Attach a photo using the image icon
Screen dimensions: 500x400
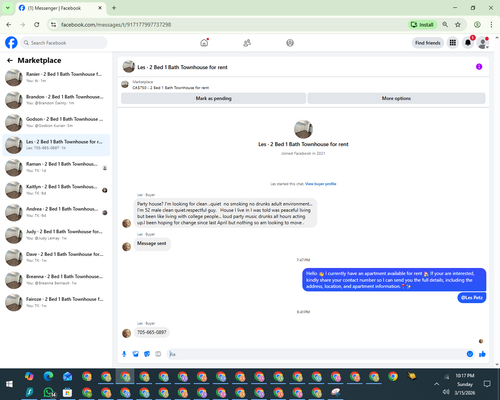[x=136, y=354]
